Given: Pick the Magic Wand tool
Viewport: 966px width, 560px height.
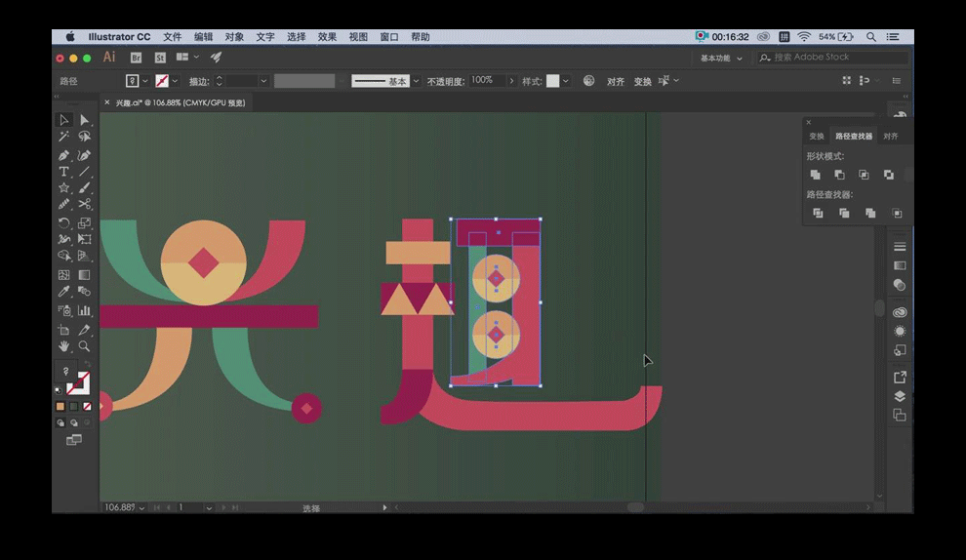Looking at the screenshot, I should click(x=63, y=138).
